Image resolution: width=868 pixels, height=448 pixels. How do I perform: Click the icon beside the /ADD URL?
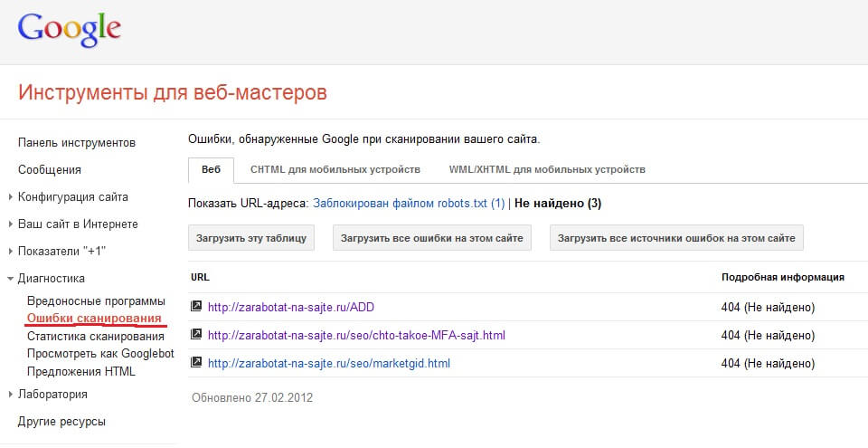[196, 307]
